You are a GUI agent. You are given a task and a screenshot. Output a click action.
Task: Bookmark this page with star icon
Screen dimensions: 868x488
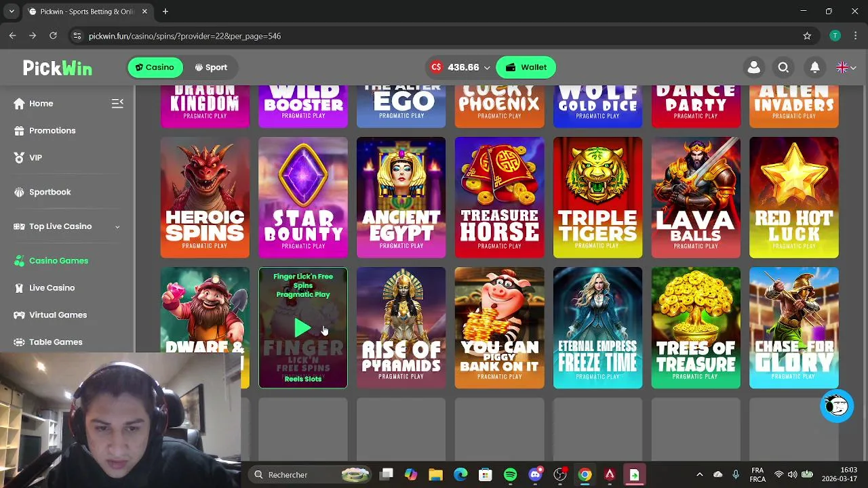click(807, 35)
